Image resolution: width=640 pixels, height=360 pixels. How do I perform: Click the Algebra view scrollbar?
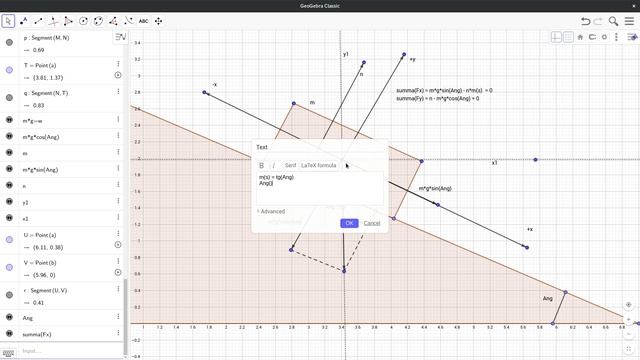125,316
